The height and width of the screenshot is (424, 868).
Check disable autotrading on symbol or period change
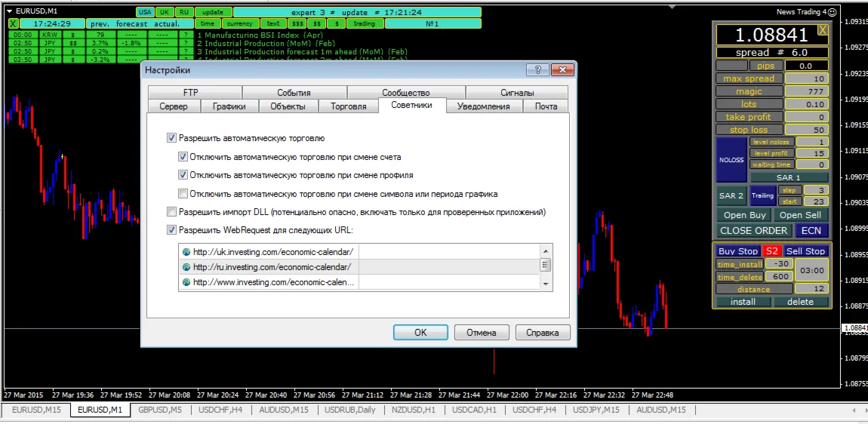click(x=183, y=194)
